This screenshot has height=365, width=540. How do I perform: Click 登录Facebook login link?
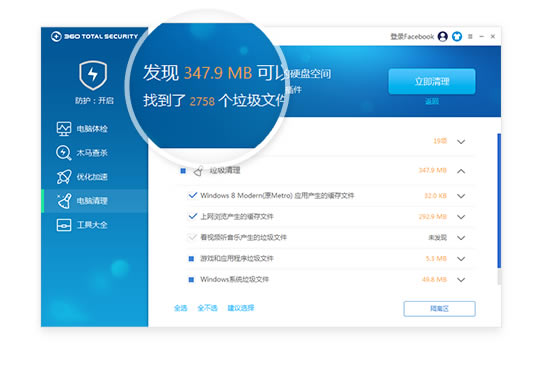click(x=412, y=36)
